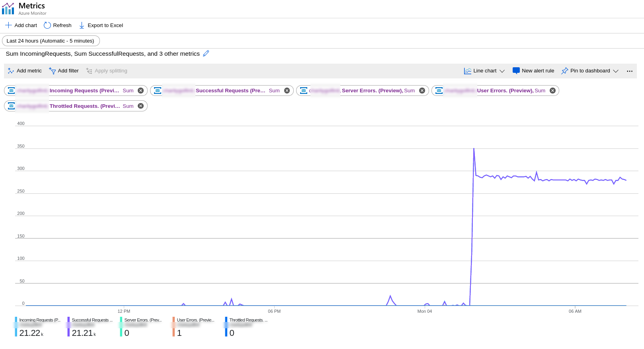Click the 06 PM x-axis label

click(274, 311)
